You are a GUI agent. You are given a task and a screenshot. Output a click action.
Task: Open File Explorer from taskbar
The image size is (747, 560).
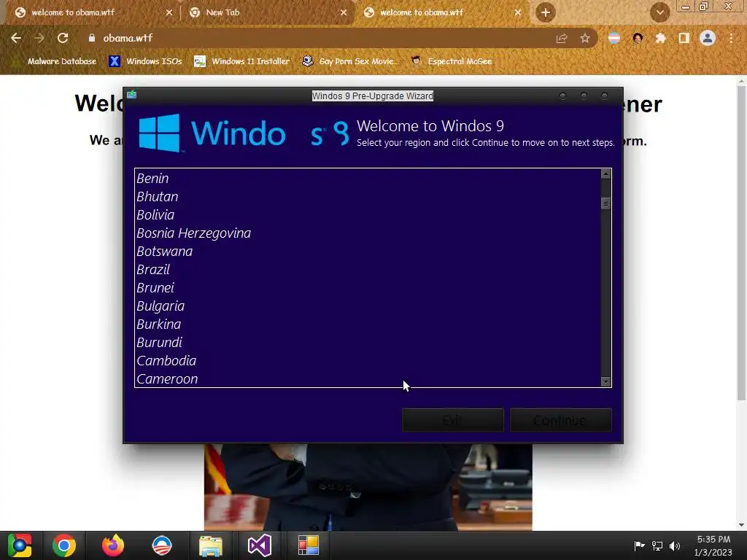point(211,545)
